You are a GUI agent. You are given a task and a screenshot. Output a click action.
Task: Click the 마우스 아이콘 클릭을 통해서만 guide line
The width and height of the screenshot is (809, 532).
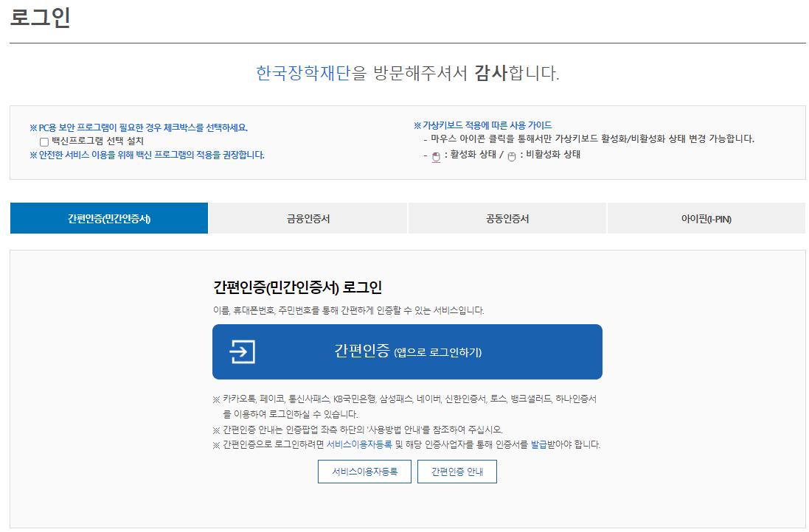point(588,139)
